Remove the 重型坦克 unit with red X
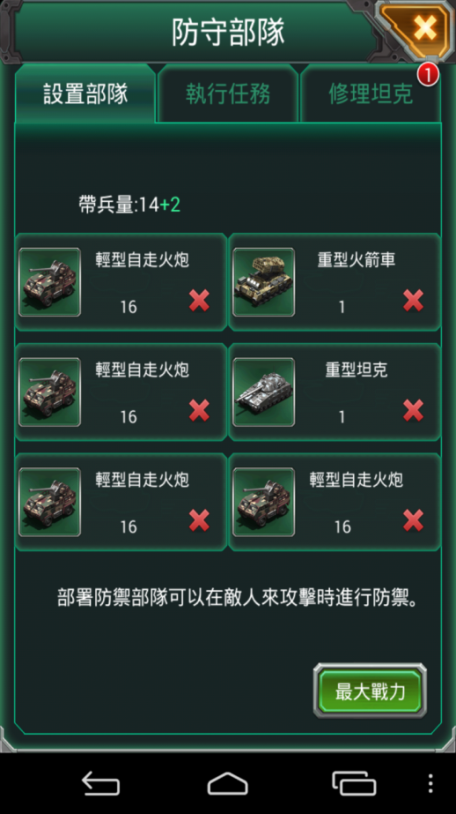 tap(413, 411)
